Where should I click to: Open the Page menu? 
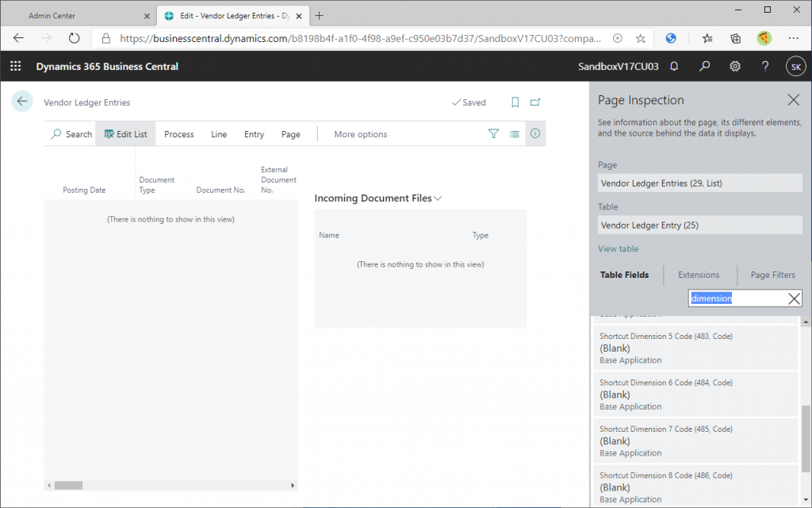pos(290,134)
